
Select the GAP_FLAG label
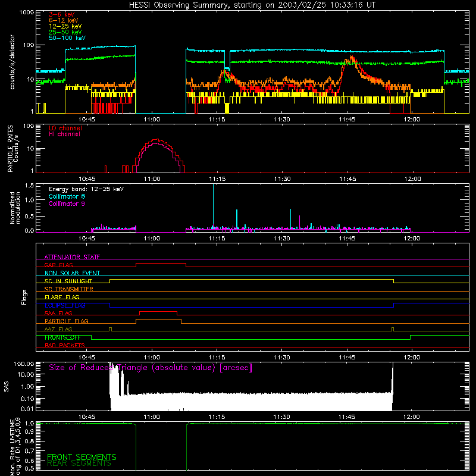[x=58, y=265]
